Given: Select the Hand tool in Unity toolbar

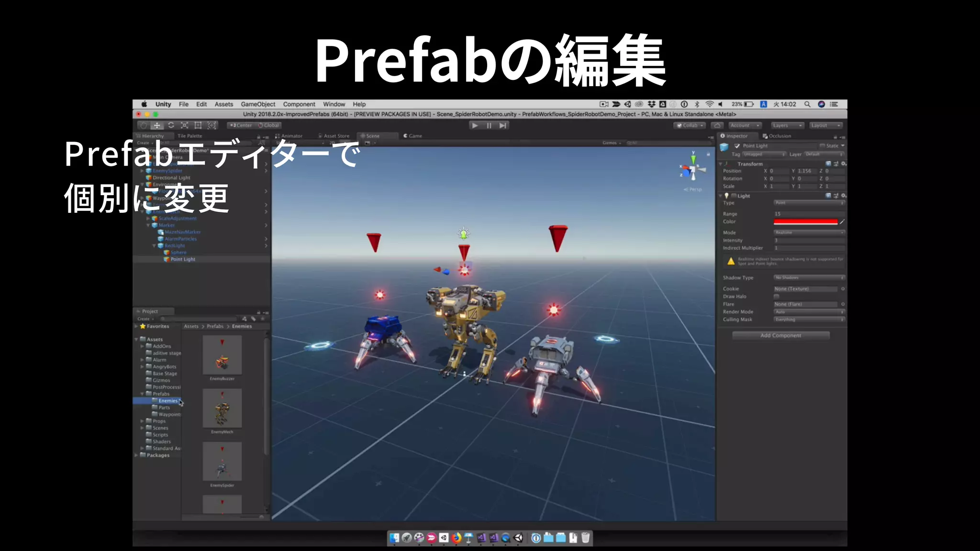Looking at the screenshot, I should coord(144,125).
